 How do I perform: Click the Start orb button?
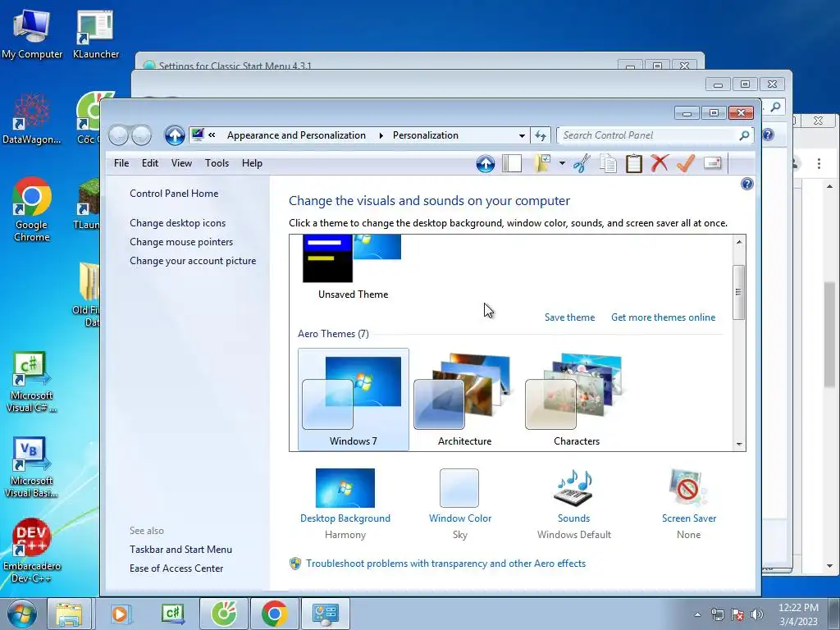[x=21, y=614]
